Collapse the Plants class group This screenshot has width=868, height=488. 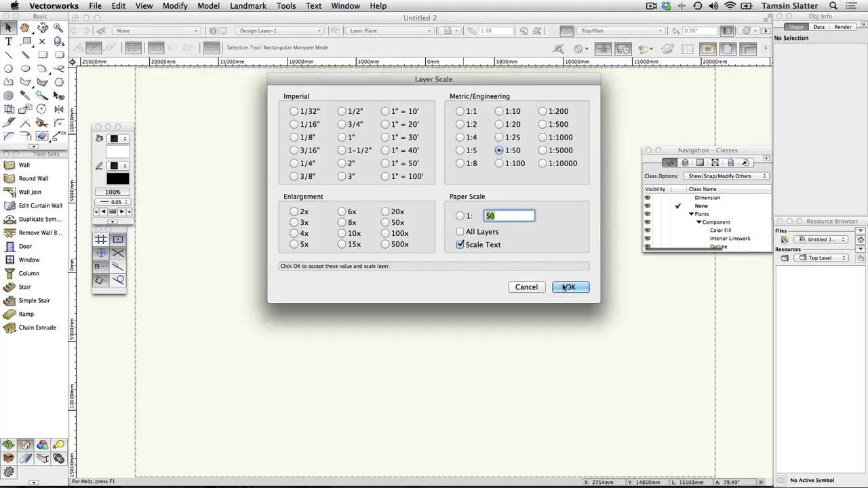[x=691, y=214]
